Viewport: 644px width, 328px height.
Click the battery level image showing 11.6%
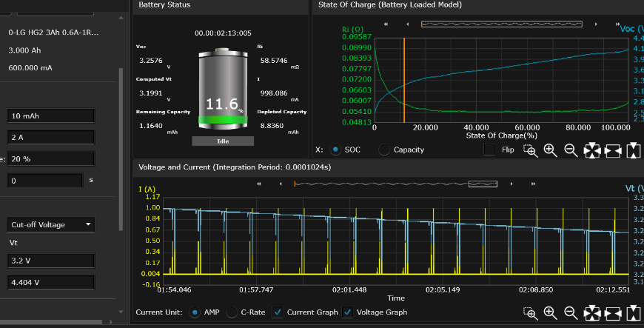pos(223,89)
